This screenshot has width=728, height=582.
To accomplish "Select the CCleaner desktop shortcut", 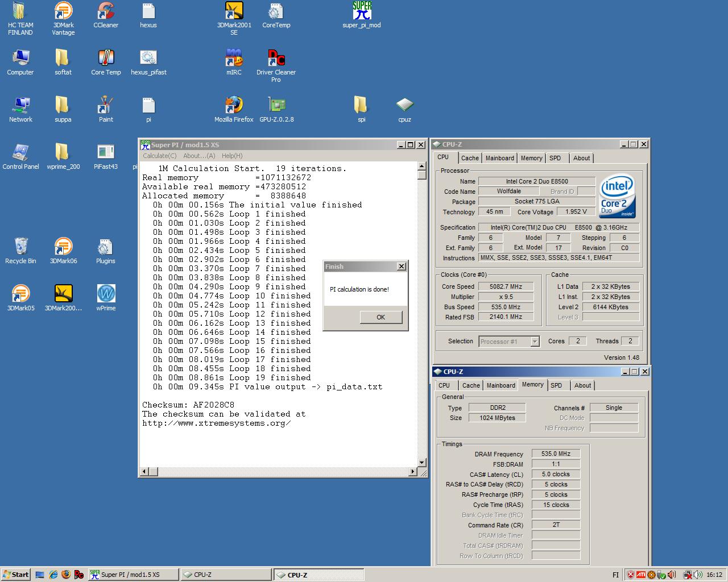I will [106, 15].
